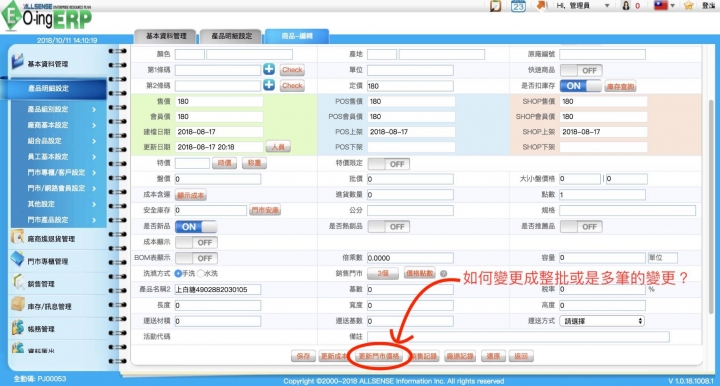The height and width of the screenshot is (386, 720).
Task: Click the 廠商進退貨管理 module icon
Action: [17, 237]
